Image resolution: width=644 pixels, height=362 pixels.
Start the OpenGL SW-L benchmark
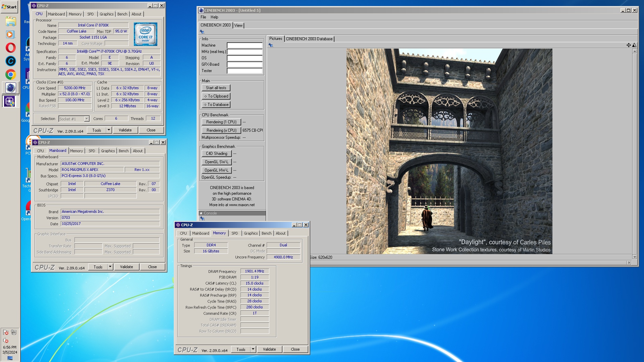217,162
